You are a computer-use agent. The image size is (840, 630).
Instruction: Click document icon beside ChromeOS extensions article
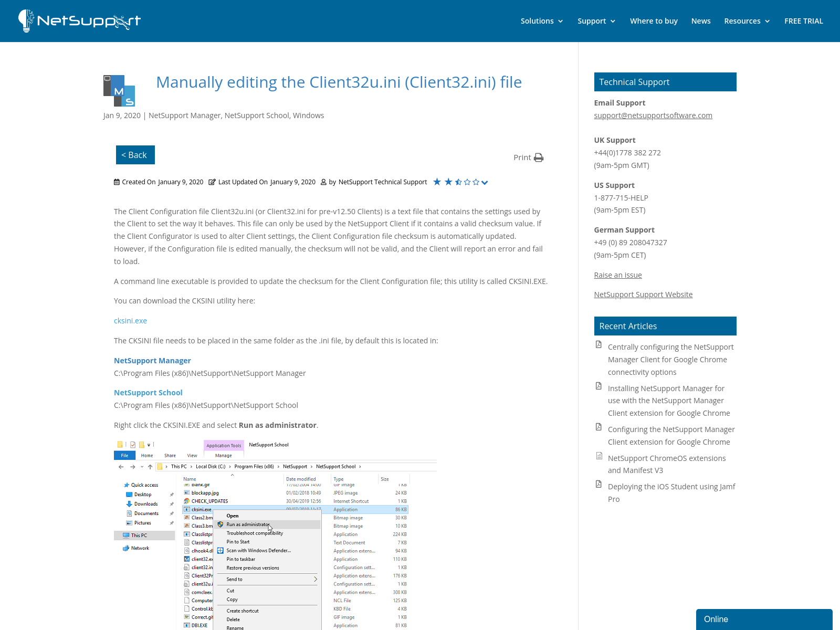coord(598,456)
